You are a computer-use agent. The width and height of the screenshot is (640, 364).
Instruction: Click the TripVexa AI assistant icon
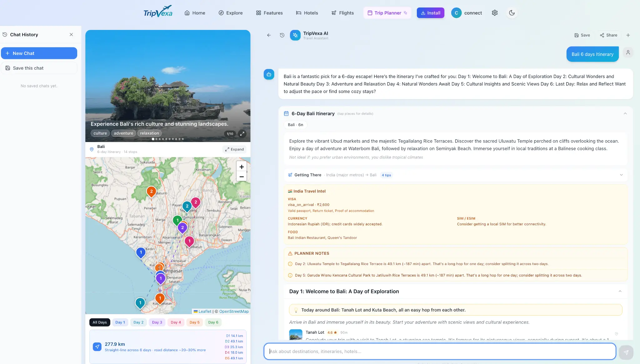(x=295, y=35)
